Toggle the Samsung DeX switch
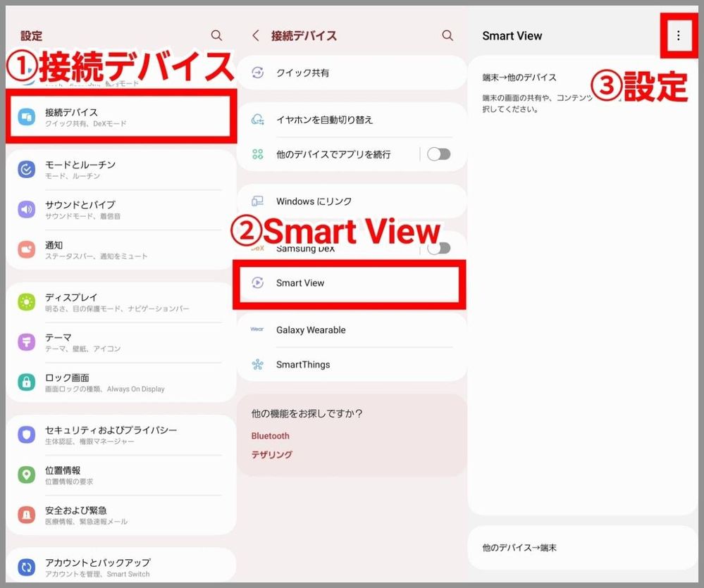704x588 pixels. pyautogui.click(x=438, y=248)
